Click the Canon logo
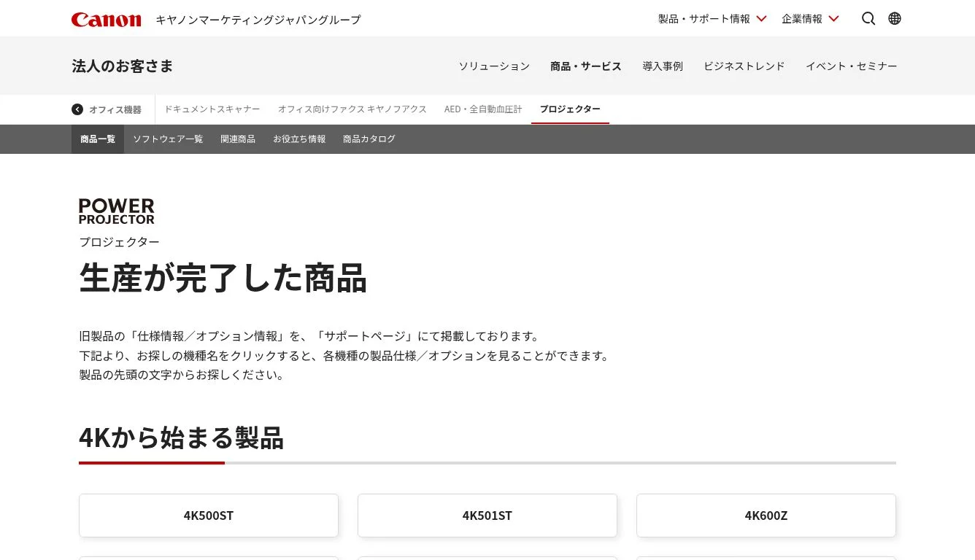 tap(106, 20)
